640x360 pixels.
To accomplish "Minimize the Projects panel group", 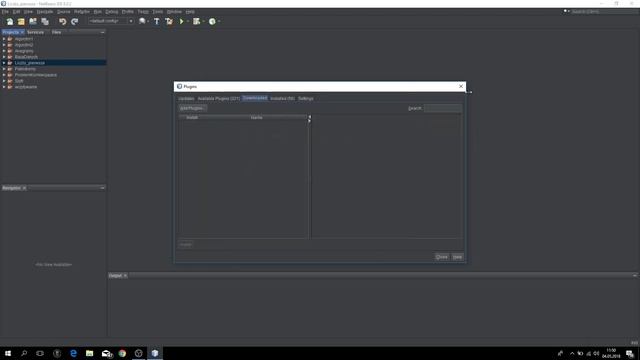I will [x=102, y=32].
